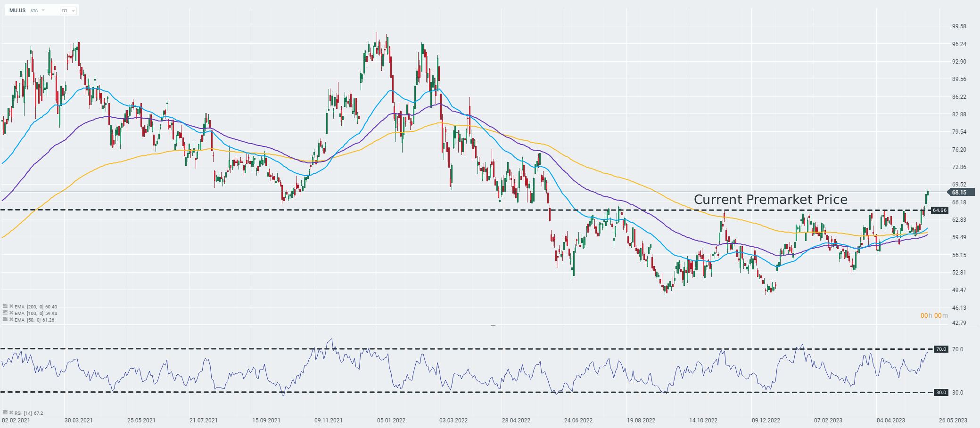Click the 02.02.2021 date on time axis

(16, 420)
